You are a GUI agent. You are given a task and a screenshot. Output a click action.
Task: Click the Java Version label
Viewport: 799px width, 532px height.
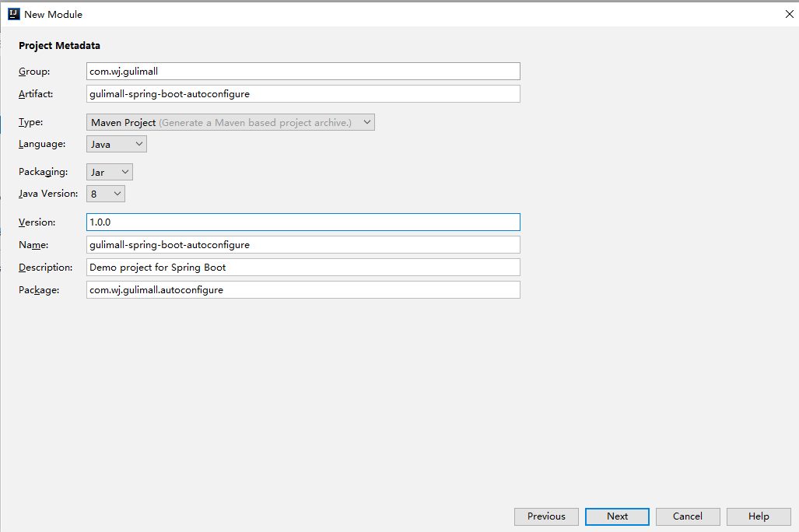(48, 194)
